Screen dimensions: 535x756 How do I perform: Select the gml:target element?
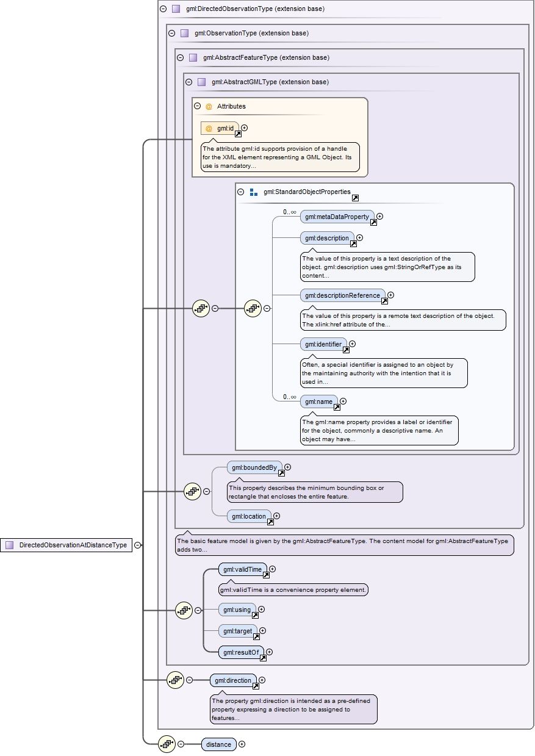(238, 630)
